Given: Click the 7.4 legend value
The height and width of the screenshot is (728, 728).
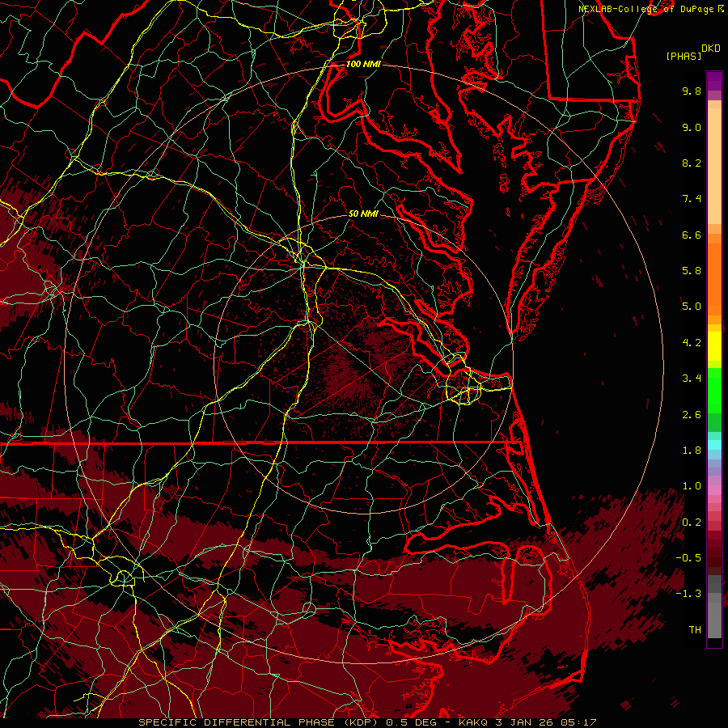Looking at the screenshot, I should pyautogui.click(x=692, y=199).
